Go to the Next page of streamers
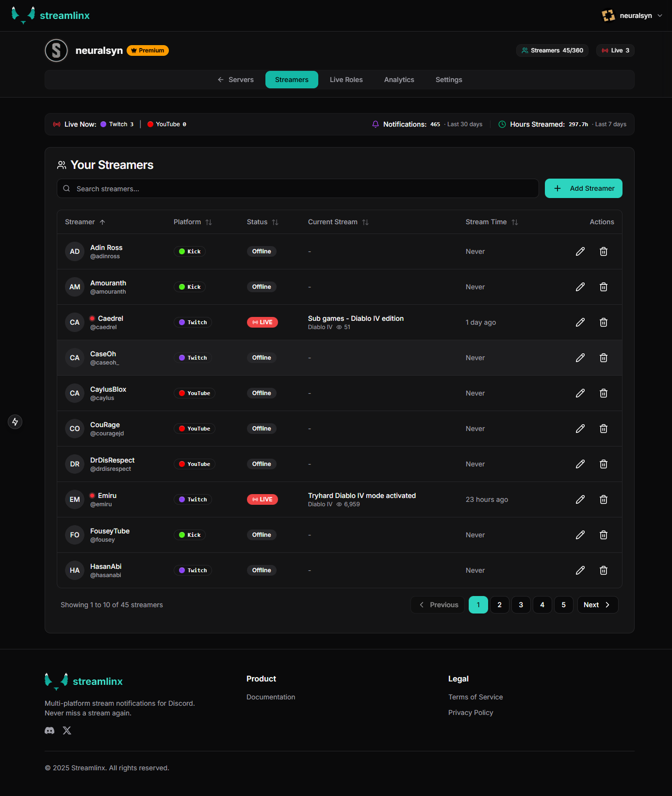672x796 pixels. (597, 605)
